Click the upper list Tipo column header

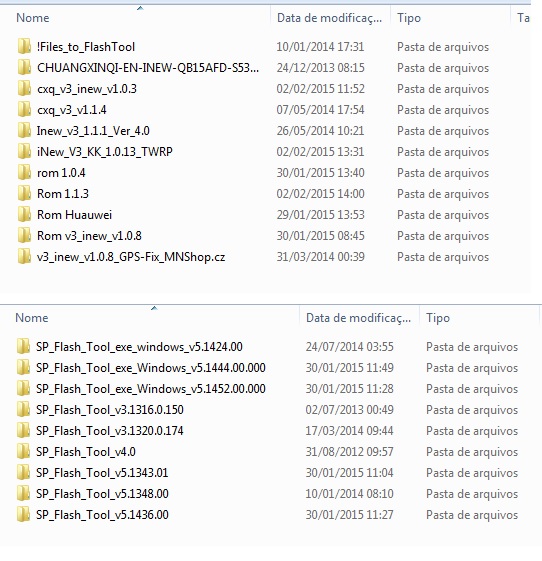(x=409, y=18)
